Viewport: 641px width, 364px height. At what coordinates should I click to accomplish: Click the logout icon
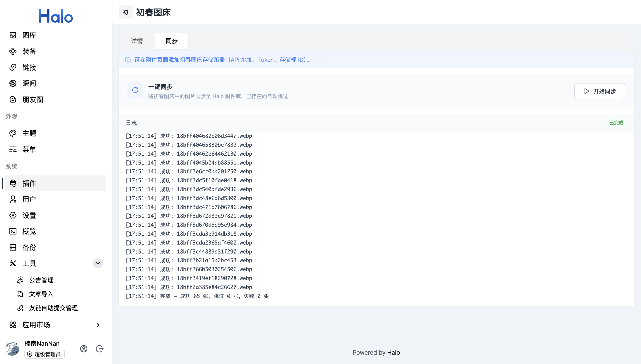click(x=99, y=349)
